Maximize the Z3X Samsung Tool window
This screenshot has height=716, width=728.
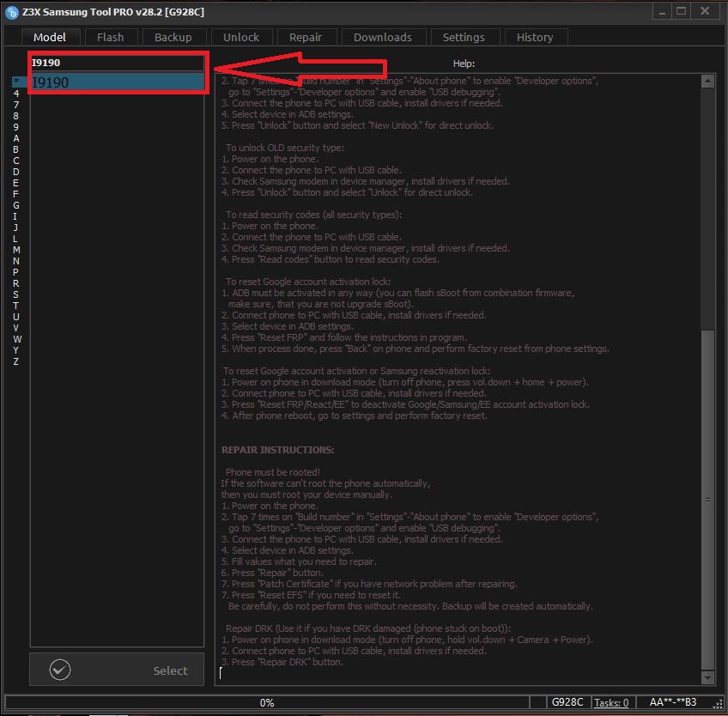681,12
